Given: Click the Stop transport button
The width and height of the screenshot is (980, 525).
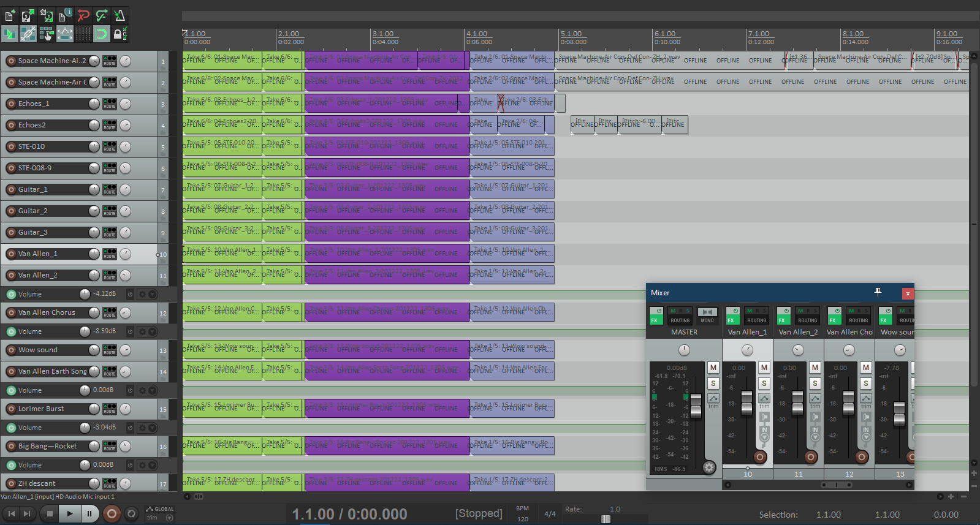Looking at the screenshot, I should coord(50,513).
